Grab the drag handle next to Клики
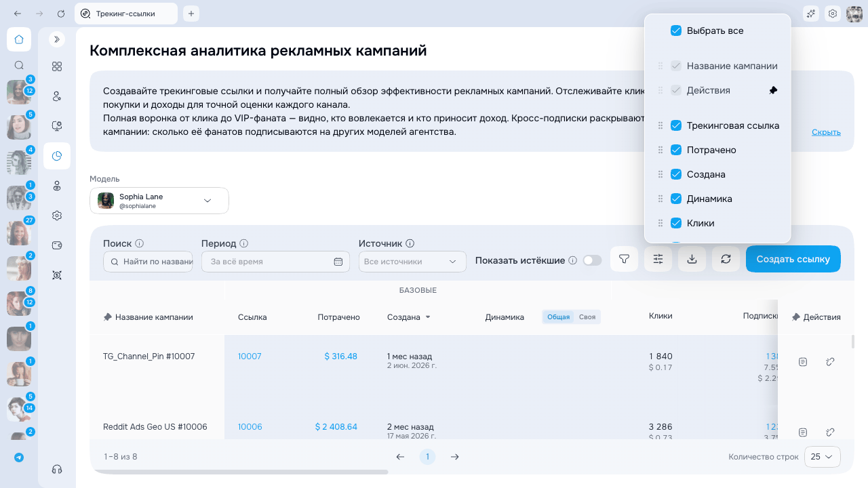Screen dimensions: 868x488 tap(660, 223)
